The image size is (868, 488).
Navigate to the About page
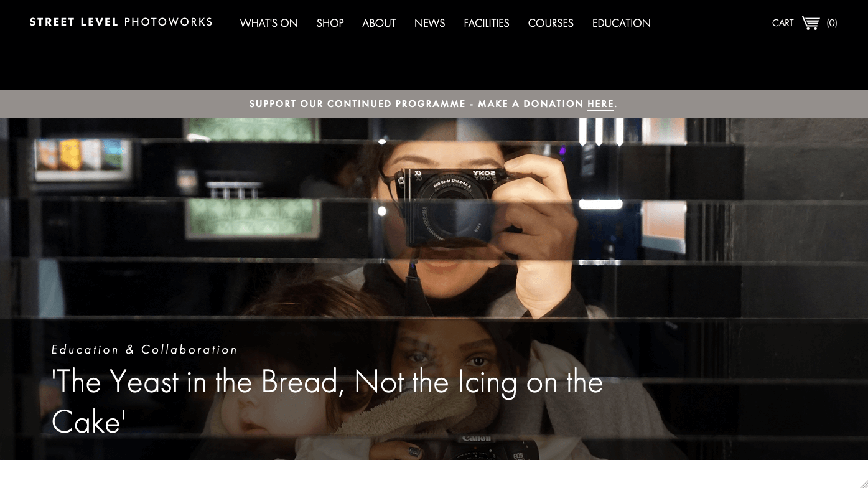pyautogui.click(x=379, y=23)
